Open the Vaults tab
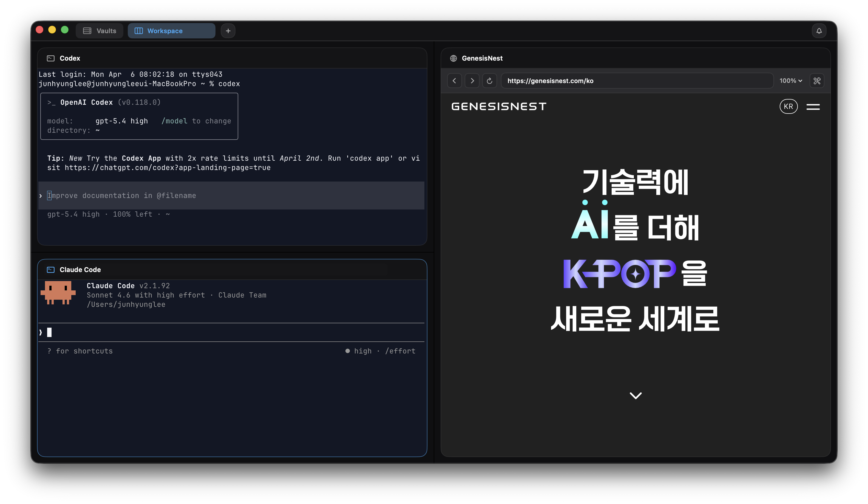 [x=99, y=31]
